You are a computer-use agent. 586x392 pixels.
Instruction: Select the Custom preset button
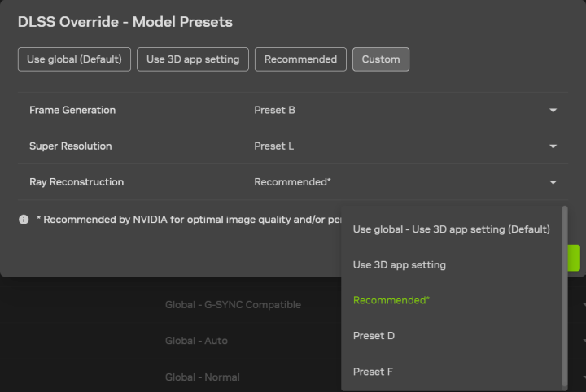point(381,59)
